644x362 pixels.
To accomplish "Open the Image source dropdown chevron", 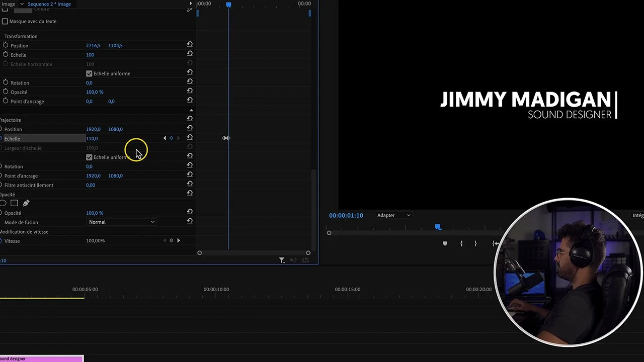I will (x=22, y=4).
